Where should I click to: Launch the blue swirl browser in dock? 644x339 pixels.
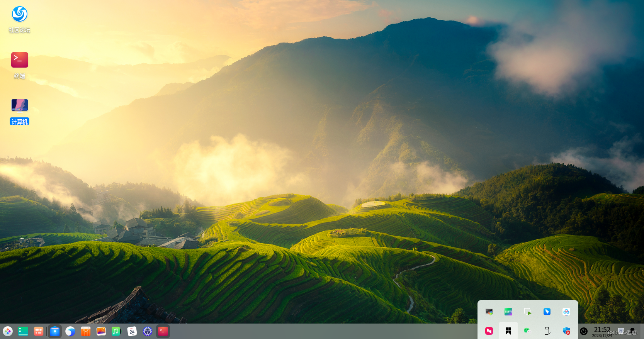click(x=70, y=331)
